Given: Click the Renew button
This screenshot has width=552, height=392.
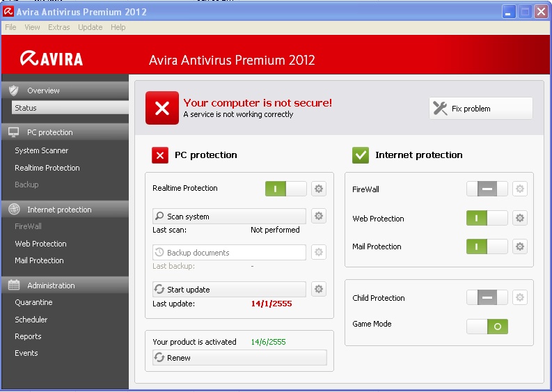Looking at the screenshot, I should 239,357.
